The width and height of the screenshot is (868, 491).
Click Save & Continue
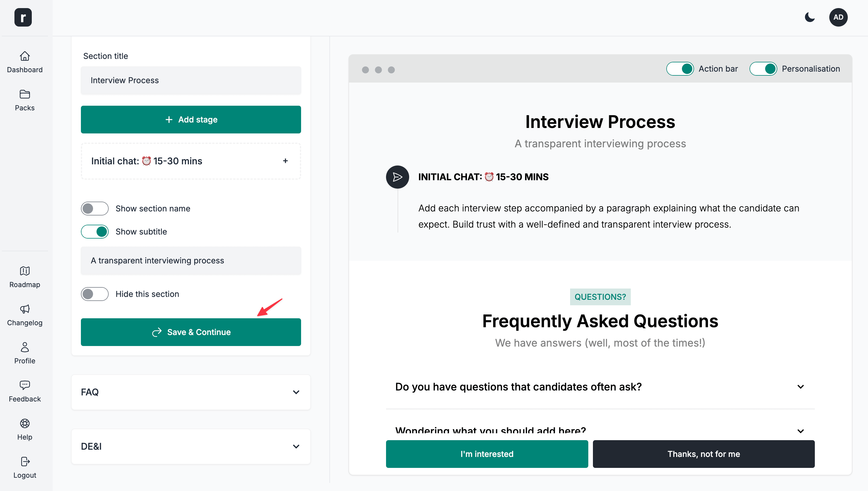[x=191, y=332]
